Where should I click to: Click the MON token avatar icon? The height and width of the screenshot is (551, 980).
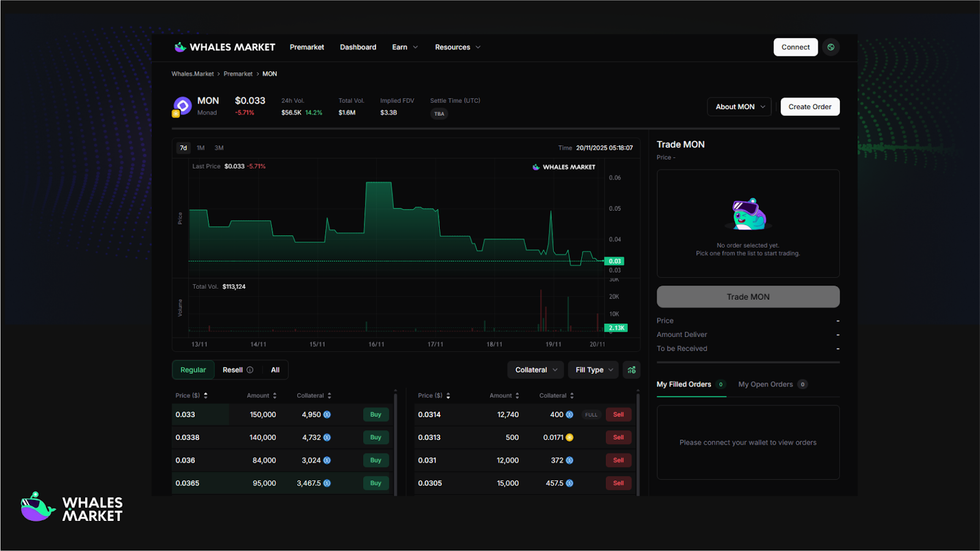182,106
